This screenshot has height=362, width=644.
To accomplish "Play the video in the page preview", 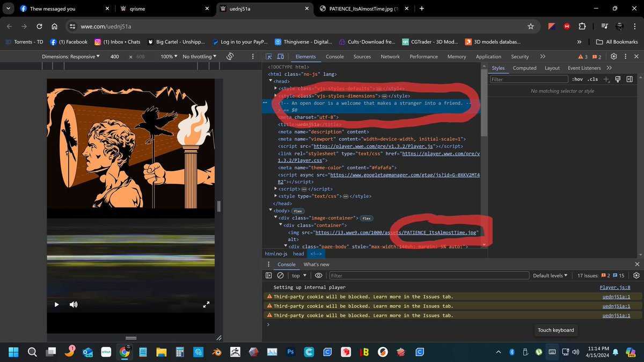I will 57,305.
